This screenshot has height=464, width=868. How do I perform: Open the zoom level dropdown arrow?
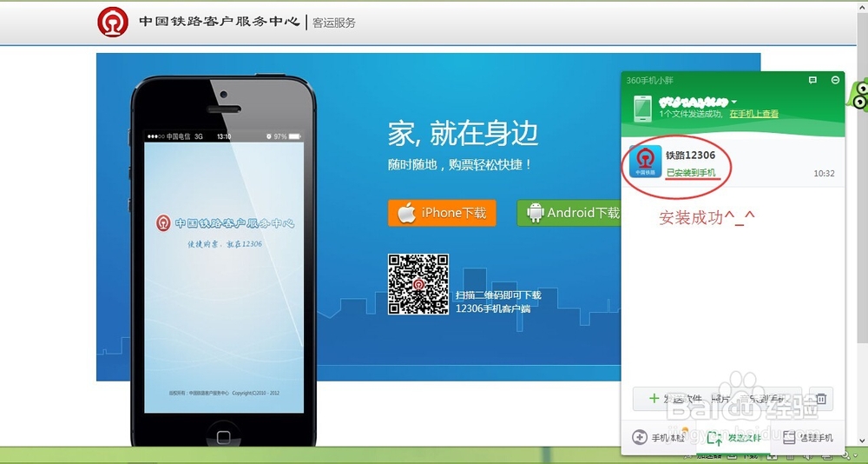[x=856, y=455]
